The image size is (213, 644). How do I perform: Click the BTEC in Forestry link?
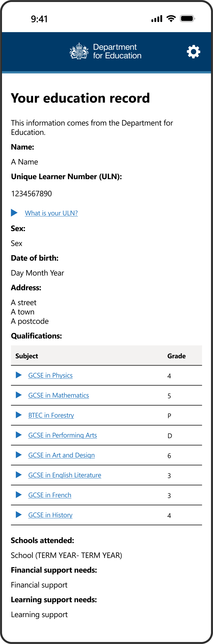51,415
